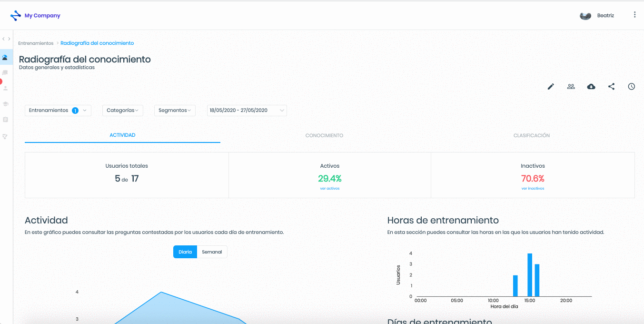Open the chat messages sidebar icon

click(x=5, y=73)
